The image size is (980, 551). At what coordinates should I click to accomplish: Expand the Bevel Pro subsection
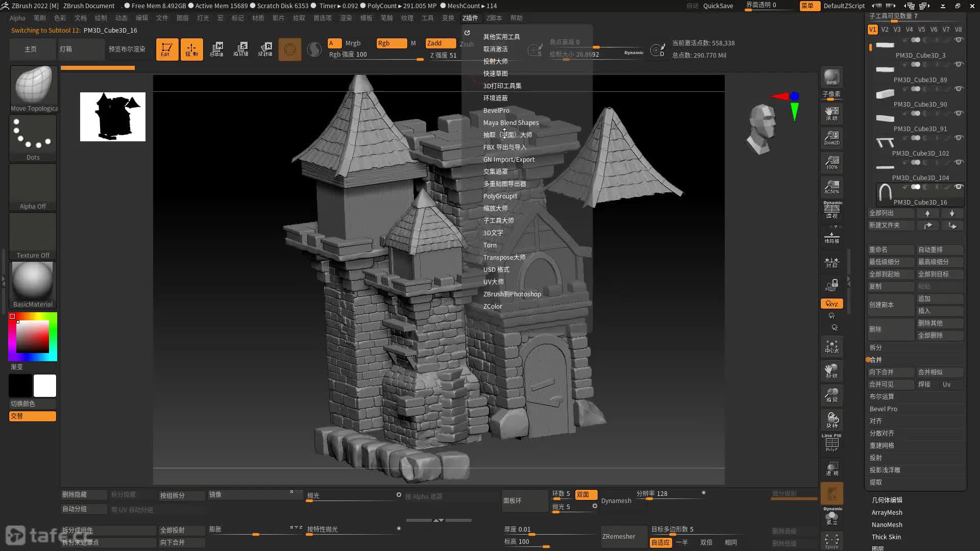[883, 409]
